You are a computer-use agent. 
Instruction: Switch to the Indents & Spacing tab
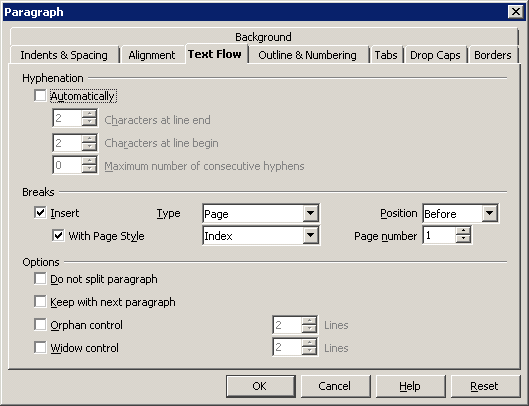click(64, 55)
